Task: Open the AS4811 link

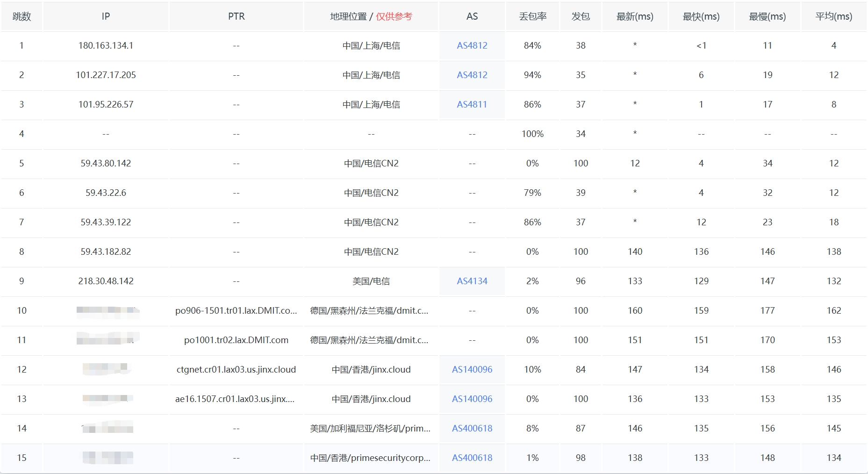Action: [472, 104]
